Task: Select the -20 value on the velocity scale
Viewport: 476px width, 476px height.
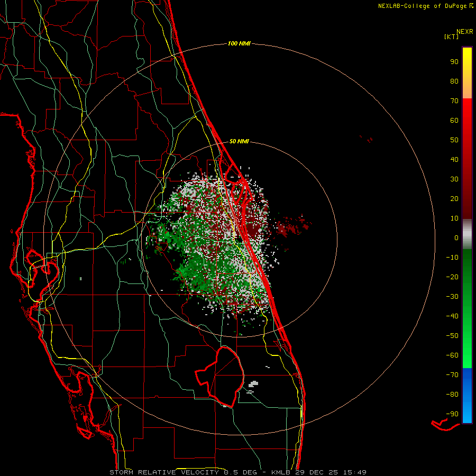Action: (x=452, y=277)
